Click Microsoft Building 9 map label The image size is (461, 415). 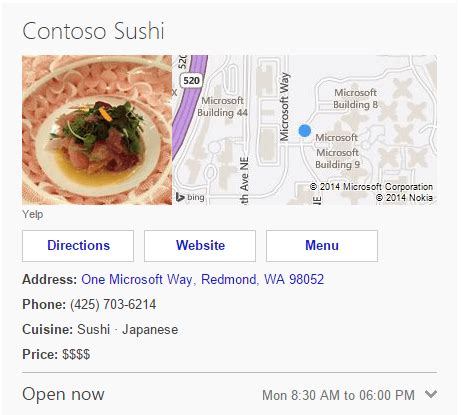337,158
